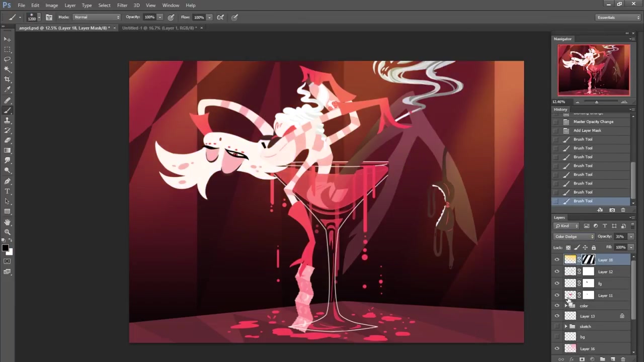
Task: Open the painting Mode Normal dropdown
Action: click(x=97, y=17)
